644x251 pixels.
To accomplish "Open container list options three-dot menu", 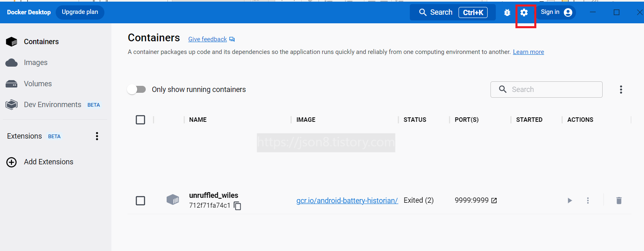I will [x=621, y=90].
